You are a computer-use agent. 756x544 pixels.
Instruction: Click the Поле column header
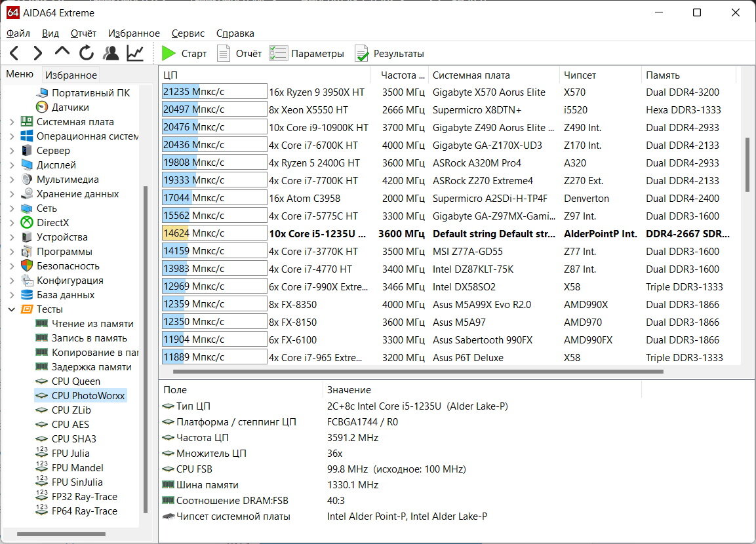point(241,390)
